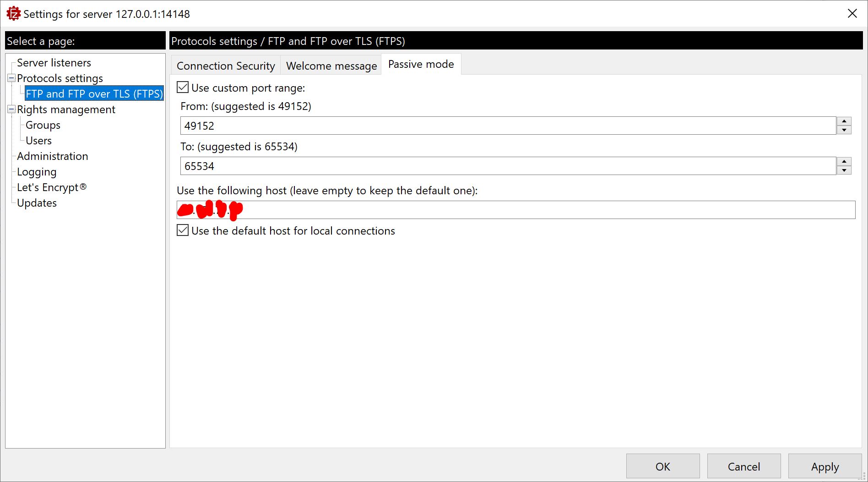Screen dimensions: 868x482
Task: Open the Server listeners page
Action: [54, 63]
